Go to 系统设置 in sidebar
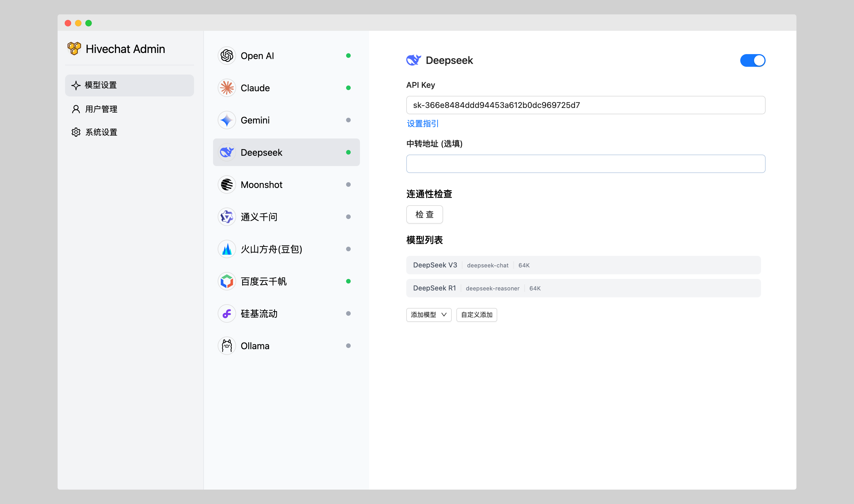Image resolution: width=854 pixels, height=504 pixels. [101, 132]
